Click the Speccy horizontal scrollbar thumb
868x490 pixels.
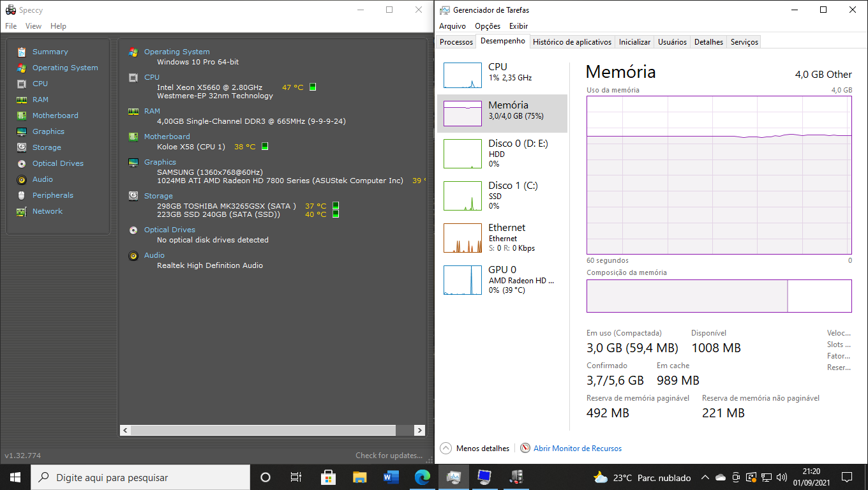point(264,431)
